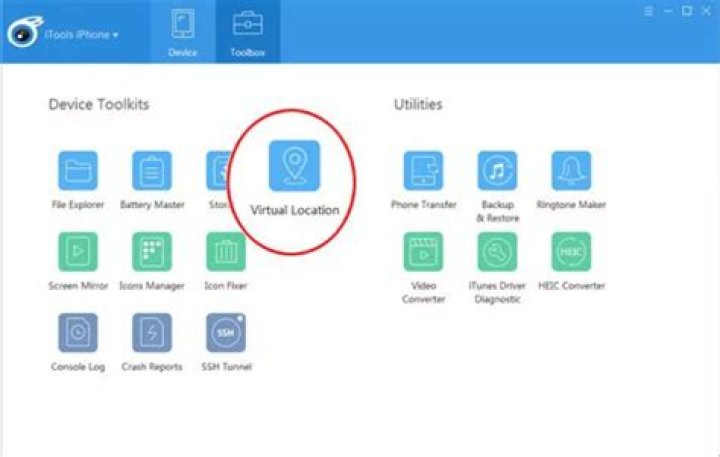
Task: Switch to the Device tab
Action: (x=183, y=31)
